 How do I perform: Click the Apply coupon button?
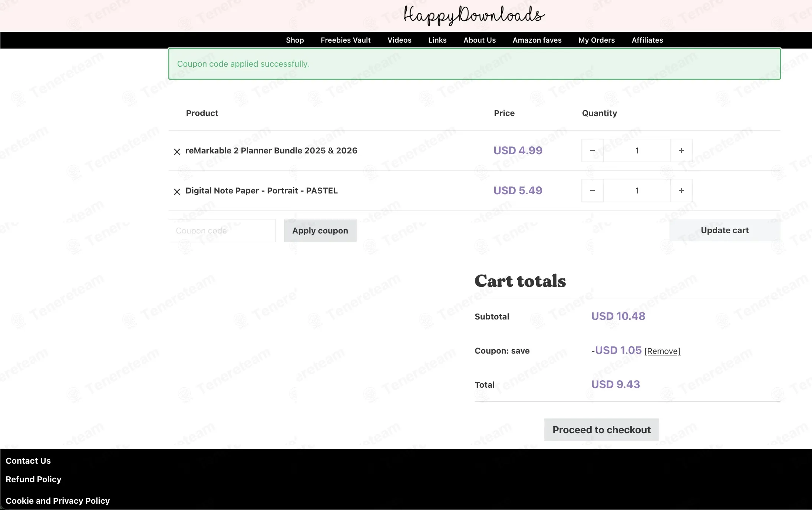pyautogui.click(x=320, y=231)
